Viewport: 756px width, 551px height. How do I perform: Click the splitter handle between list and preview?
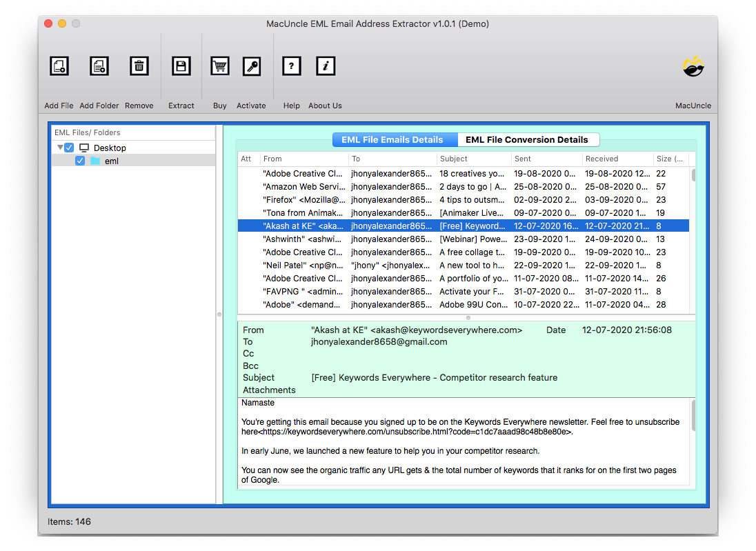coord(468,318)
